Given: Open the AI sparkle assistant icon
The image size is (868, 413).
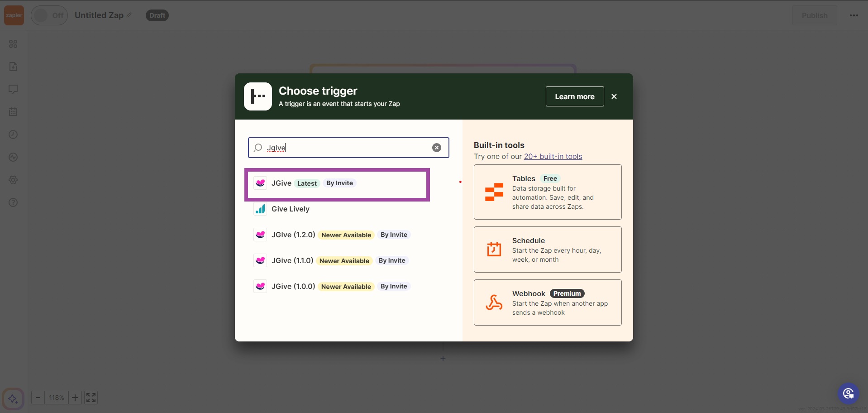Looking at the screenshot, I should [x=13, y=399].
